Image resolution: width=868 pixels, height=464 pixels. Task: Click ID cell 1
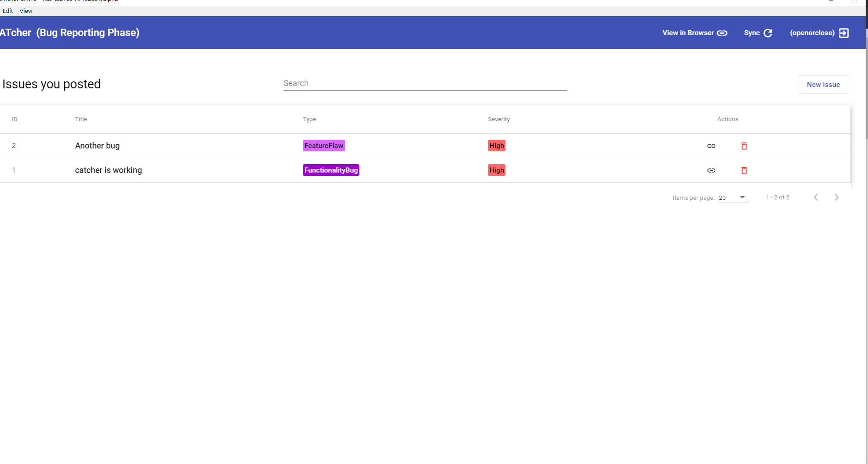(x=14, y=170)
